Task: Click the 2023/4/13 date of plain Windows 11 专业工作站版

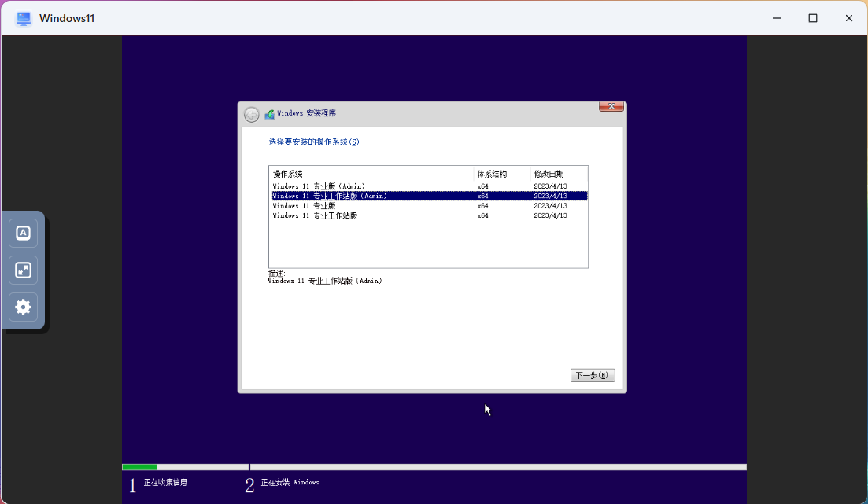Action: [x=550, y=215]
